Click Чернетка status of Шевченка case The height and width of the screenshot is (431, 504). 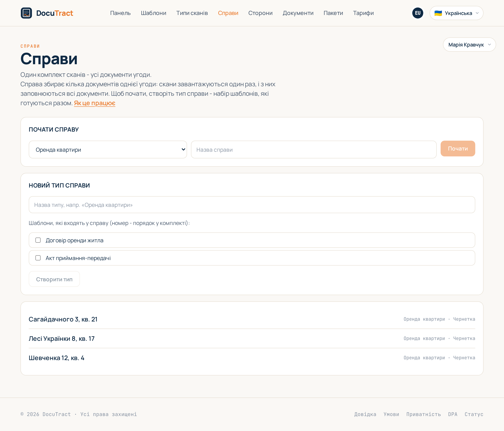point(464,358)
